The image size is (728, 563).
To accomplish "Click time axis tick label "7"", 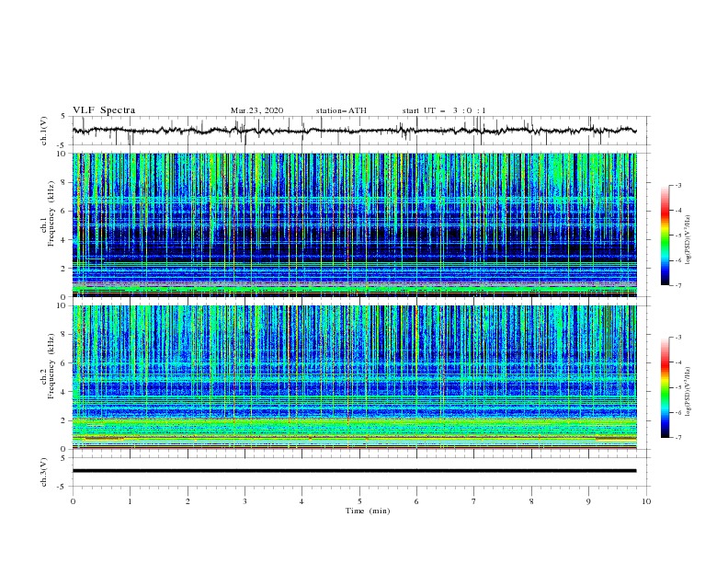I will tap(474, 501).
